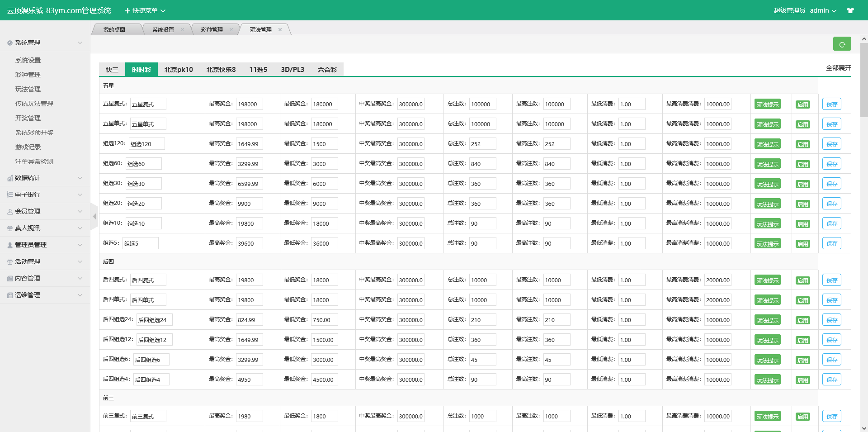Screen dimensions: 868x432
Task: Open the 快捷菜单 dropdown arrow
Action: (x=163, y=11)
